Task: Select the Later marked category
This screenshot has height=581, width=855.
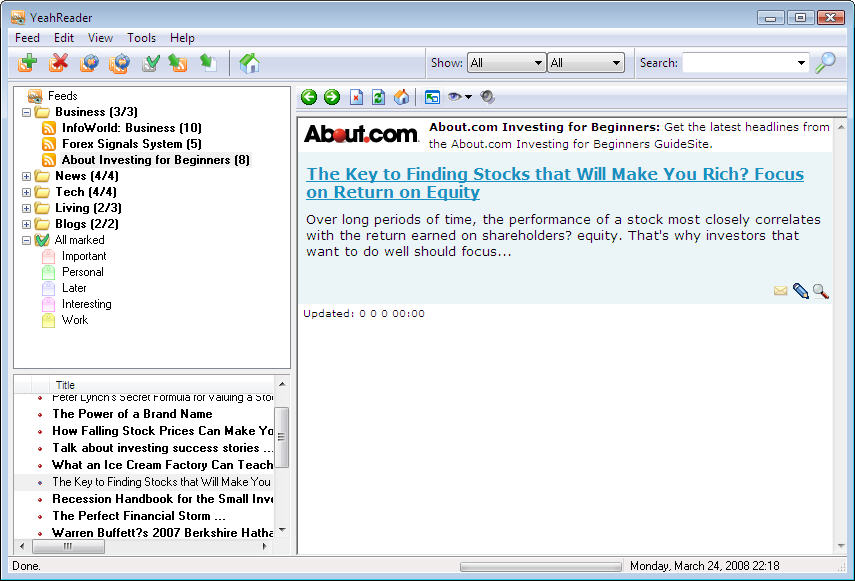Action: [x=74, y=288]
